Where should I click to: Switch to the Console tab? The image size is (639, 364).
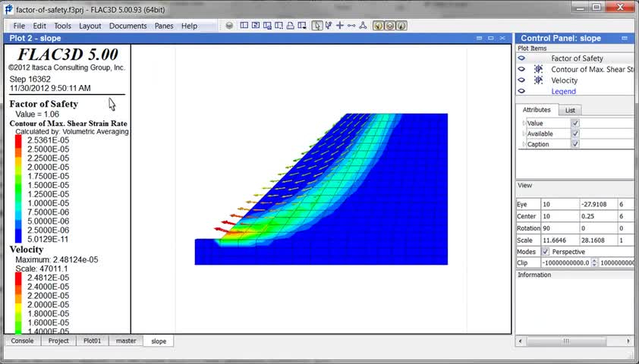(23, 340)
